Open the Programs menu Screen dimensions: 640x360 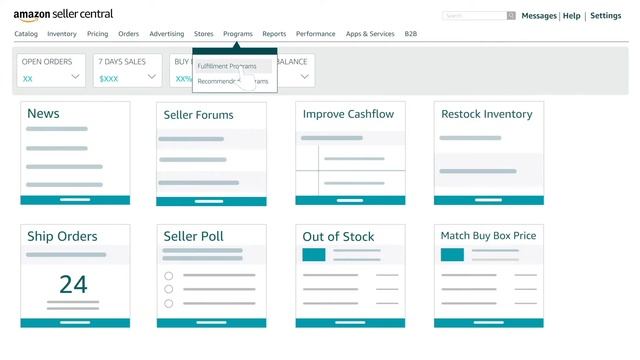point(238,34)
